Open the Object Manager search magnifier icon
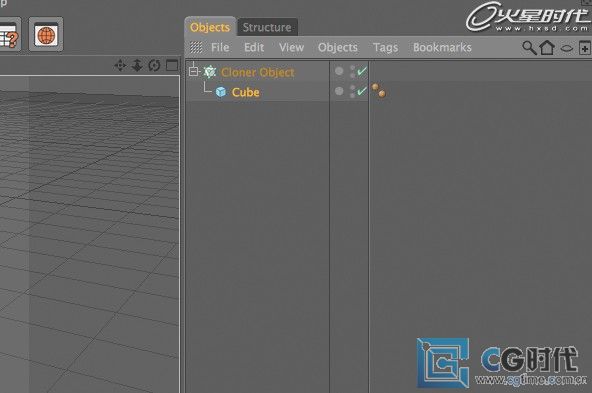The width and height of the screenshot is (592, 393). coord(529,48)
